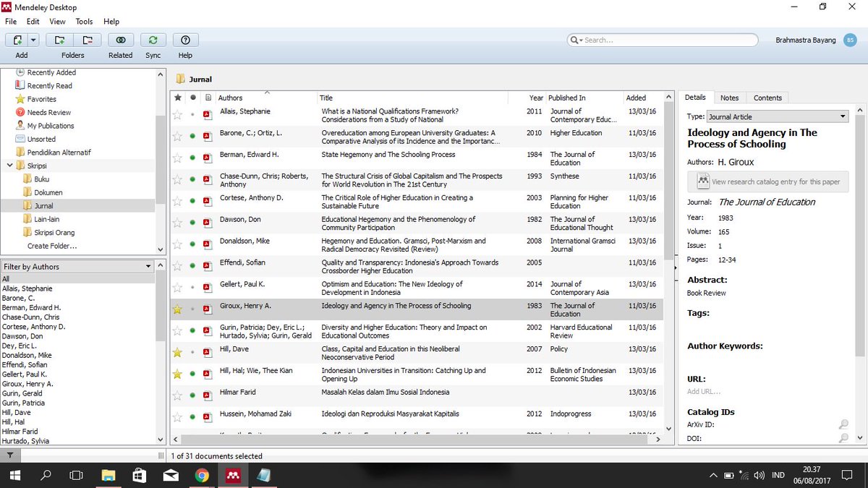Open the File menu
The width and height of the screenshot is (868, 488).
[10, 22]
